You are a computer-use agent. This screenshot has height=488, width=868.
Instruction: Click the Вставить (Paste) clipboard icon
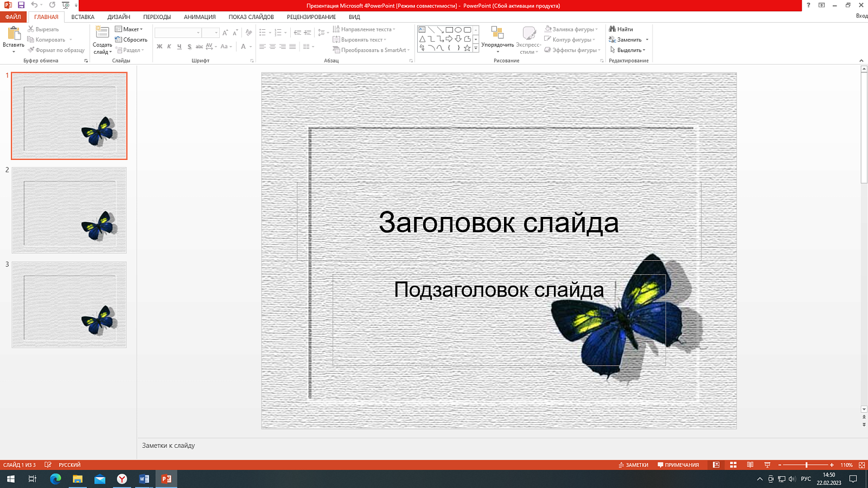[x=13, y=34]
